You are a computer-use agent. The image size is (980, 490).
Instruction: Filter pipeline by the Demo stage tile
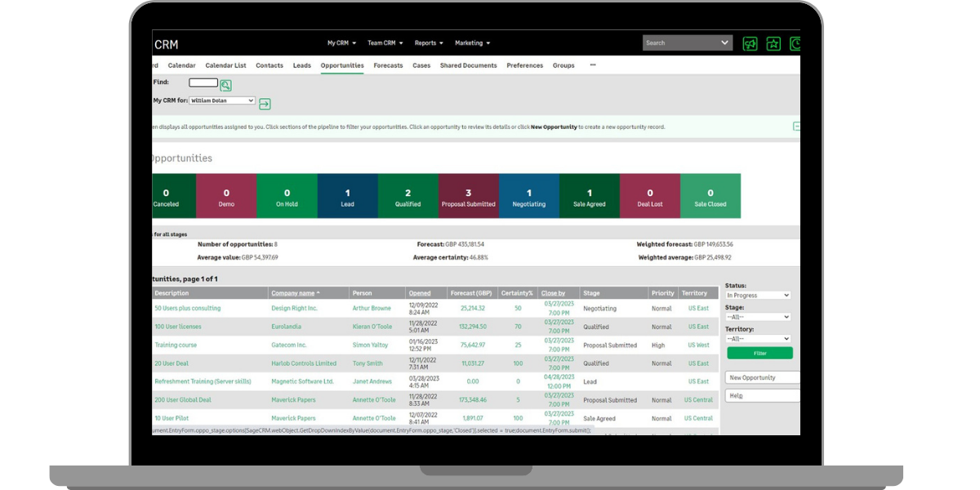click(226, 196)
